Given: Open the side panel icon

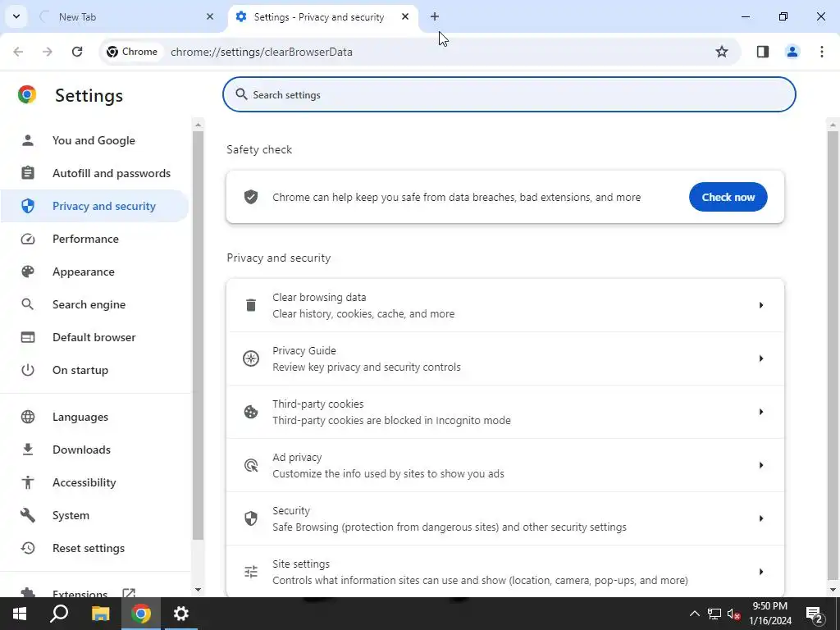Looking at the screenshot, I should click(x=763, y=52).
